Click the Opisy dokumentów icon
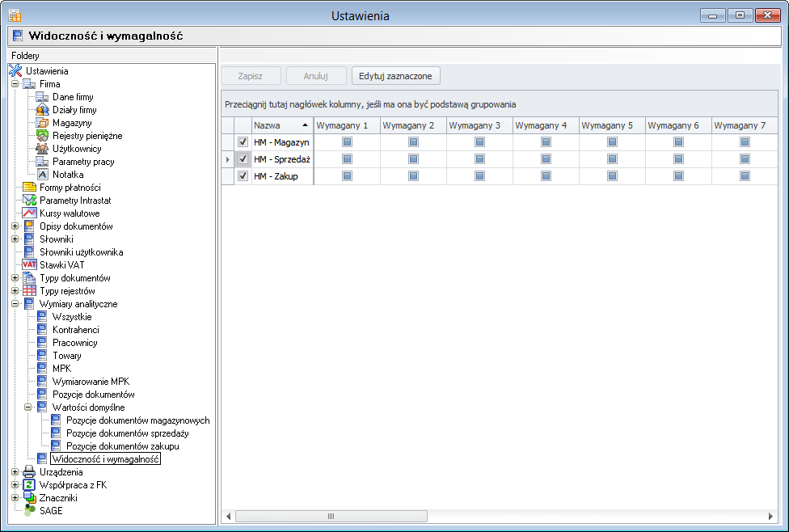The image size is (789, 532). pos(29,226)
